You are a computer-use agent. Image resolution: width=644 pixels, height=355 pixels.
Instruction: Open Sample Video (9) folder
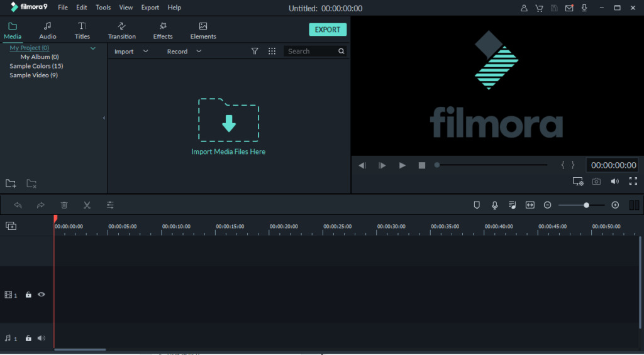[x=34, y=75]
